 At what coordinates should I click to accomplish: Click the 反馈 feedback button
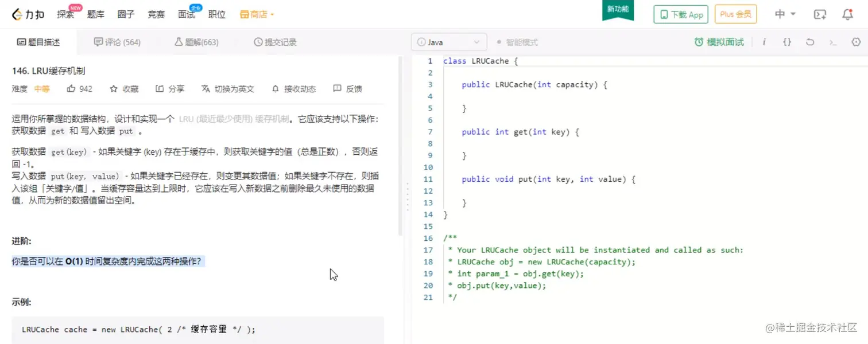[348, 89]
